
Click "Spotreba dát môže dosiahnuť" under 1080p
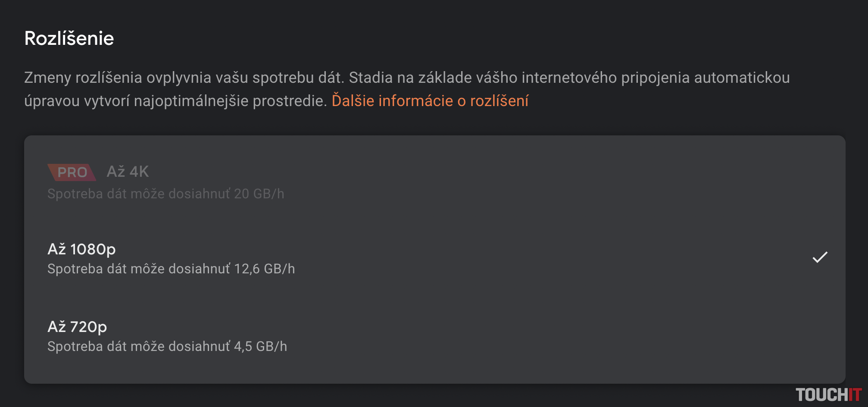tap(139, 269)
